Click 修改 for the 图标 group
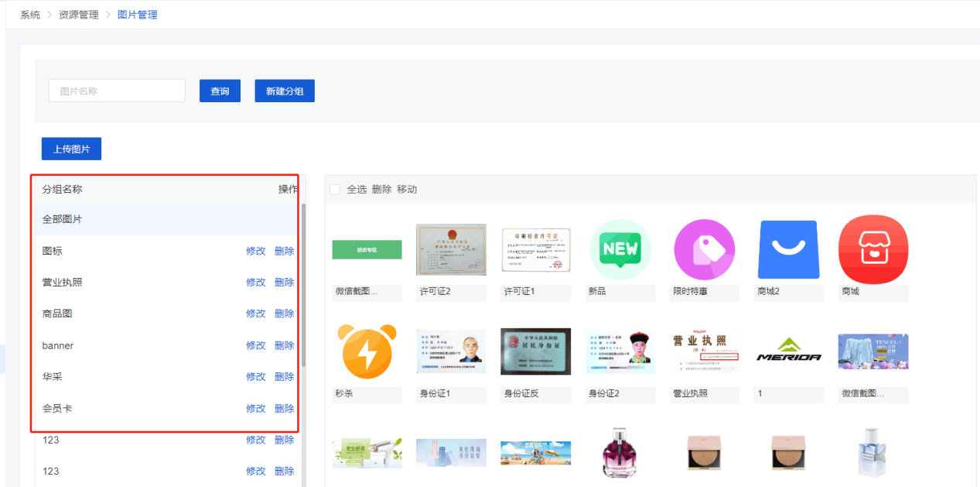This screenshot has width=980, height=487. point(256,251)
